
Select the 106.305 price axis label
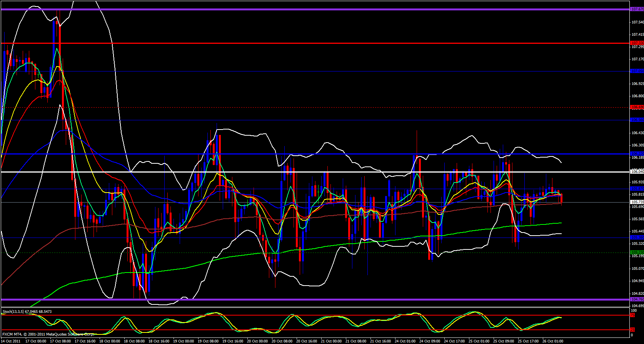(637, 145)
